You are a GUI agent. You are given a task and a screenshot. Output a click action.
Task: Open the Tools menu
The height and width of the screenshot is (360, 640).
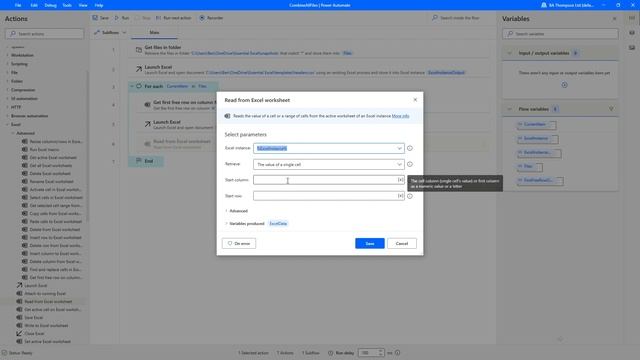click(x=67, y=5)
